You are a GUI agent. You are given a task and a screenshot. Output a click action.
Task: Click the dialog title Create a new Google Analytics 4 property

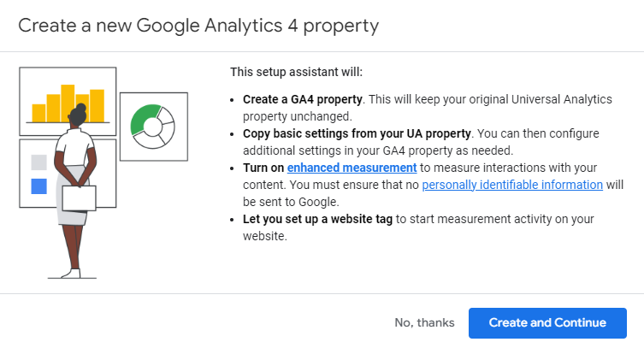click(x=198, y=26)
